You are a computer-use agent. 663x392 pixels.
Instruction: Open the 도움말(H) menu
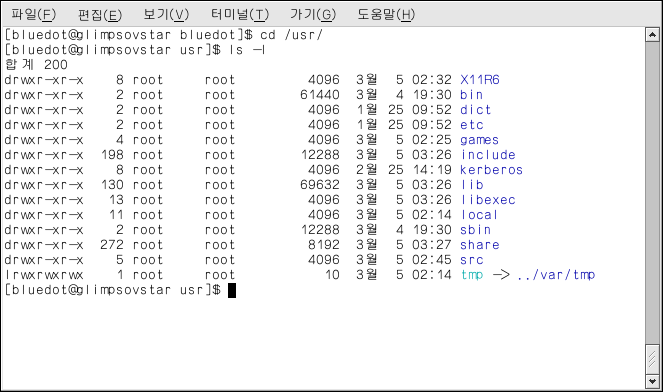click(386, 15)
